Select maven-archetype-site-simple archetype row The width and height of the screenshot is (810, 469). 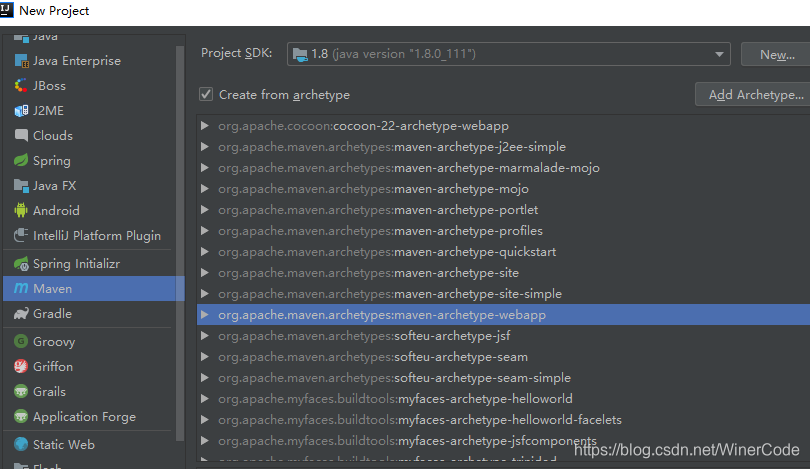(x=503, y=294)
